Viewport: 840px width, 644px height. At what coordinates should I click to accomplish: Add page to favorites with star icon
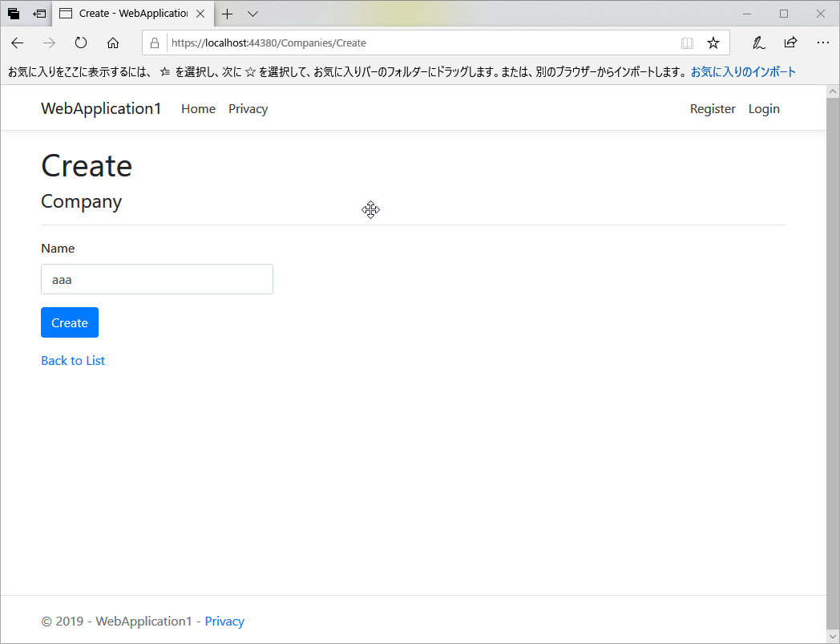coord(713,43)
